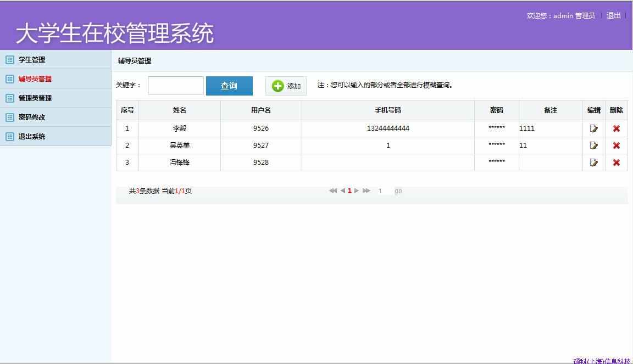Go to first page with double-left arrow
The height and width of the screenshot is (364, 633).
tap(333, 191)
